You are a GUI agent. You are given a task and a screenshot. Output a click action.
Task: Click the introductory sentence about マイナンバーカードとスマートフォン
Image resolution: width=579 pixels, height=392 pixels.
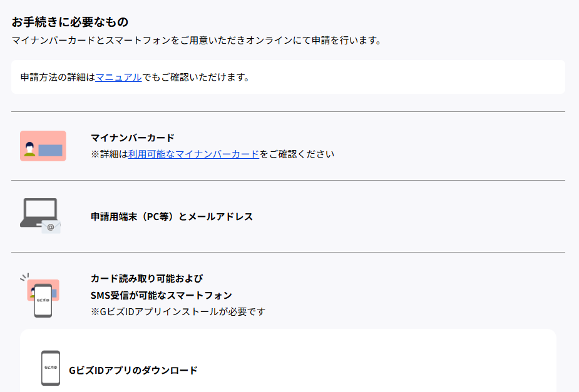tap(197, 40)
